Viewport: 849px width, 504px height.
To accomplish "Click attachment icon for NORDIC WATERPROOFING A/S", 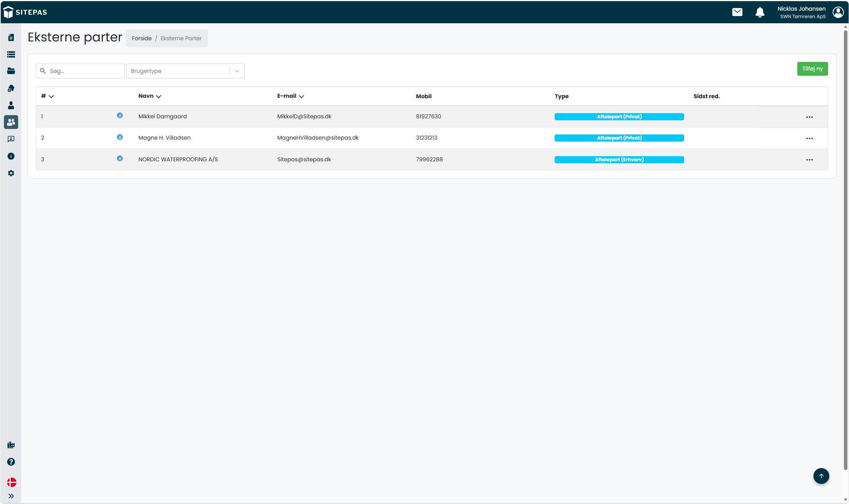I will click(x=120, y=159).
